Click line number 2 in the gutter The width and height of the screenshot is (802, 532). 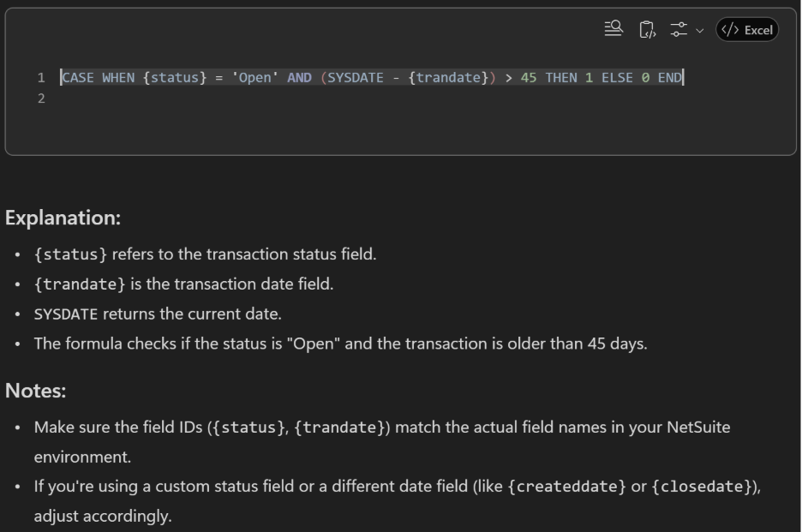point(40,99)
